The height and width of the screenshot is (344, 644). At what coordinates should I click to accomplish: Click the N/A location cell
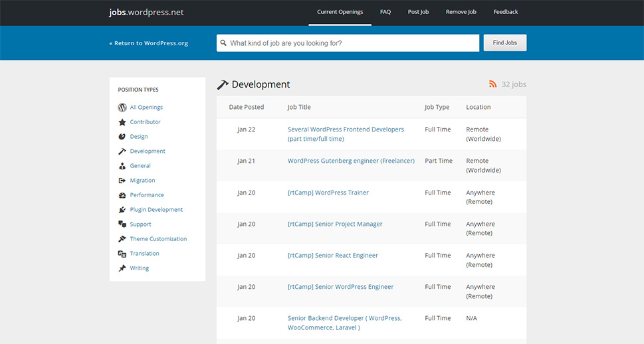471,318
